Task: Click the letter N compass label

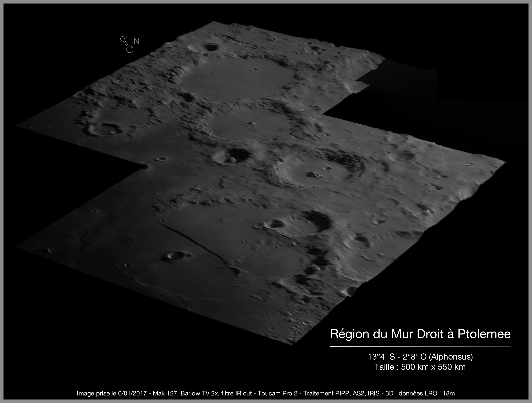Action: [x=136, y=41]
